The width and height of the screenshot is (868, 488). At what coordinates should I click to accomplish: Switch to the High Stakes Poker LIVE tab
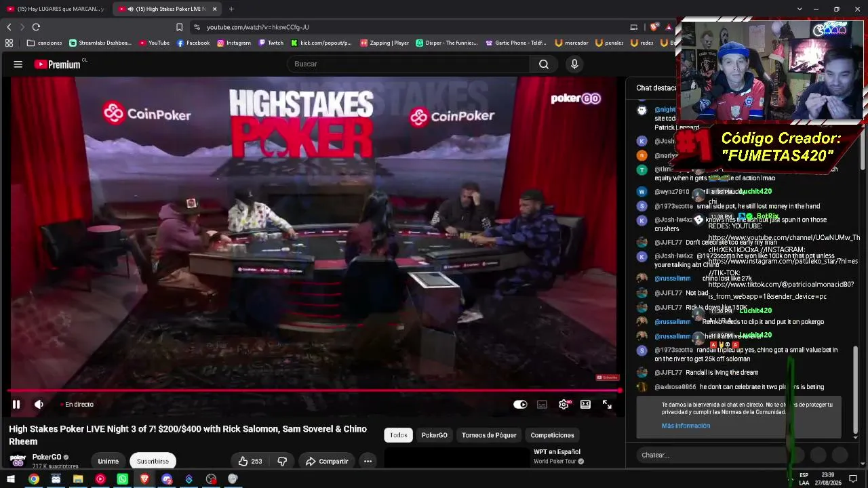(166, 9)
